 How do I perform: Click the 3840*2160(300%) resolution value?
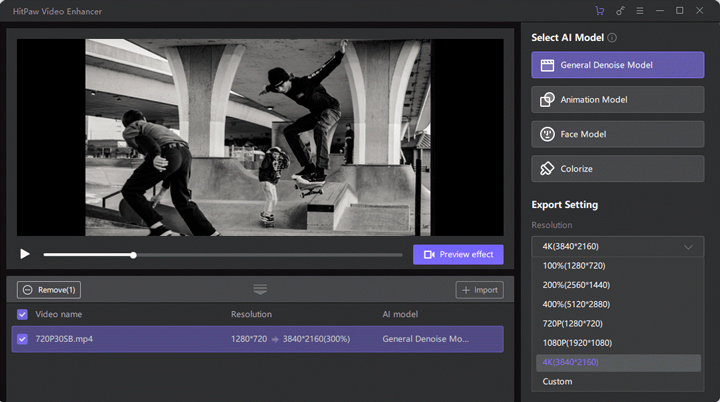[316, 339]
